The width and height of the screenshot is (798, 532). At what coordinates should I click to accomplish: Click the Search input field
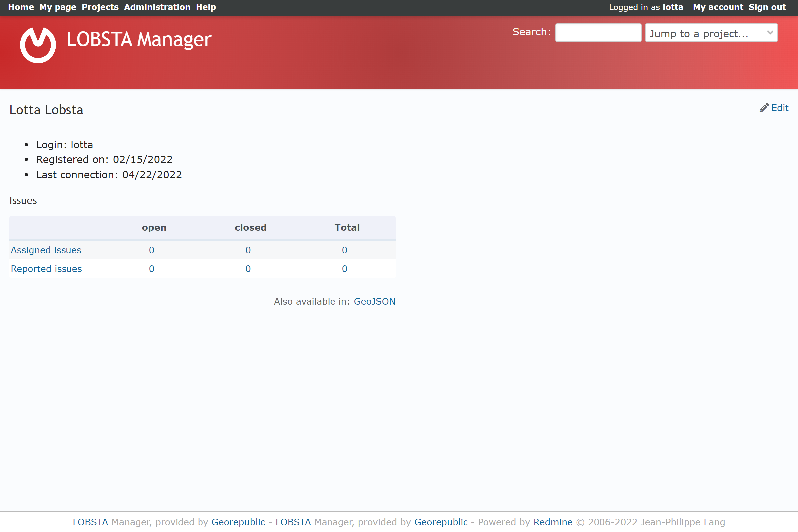[x=597, y=33]
